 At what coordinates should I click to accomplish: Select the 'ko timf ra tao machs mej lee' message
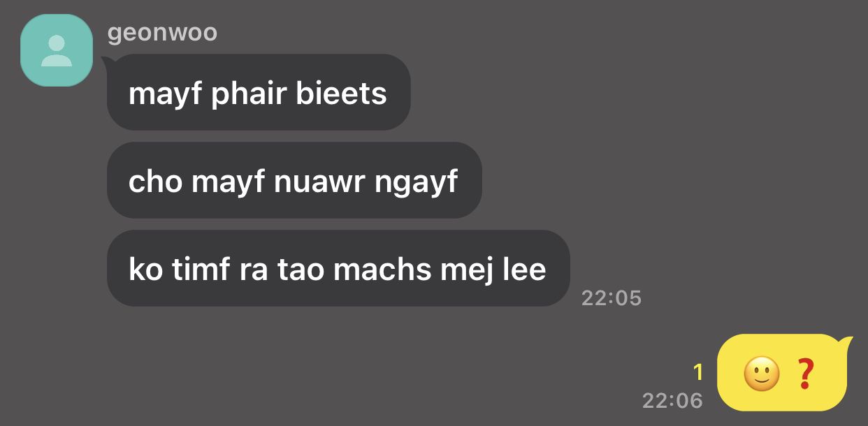[338, 268]
